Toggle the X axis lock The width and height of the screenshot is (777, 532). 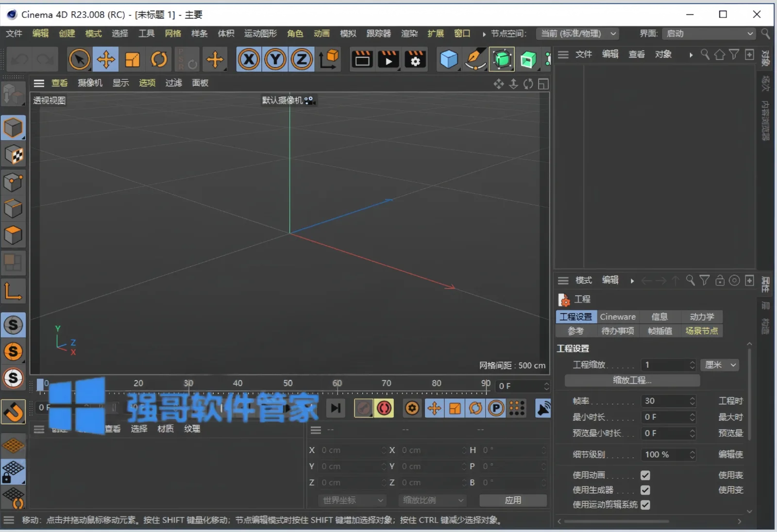point(249,60)
